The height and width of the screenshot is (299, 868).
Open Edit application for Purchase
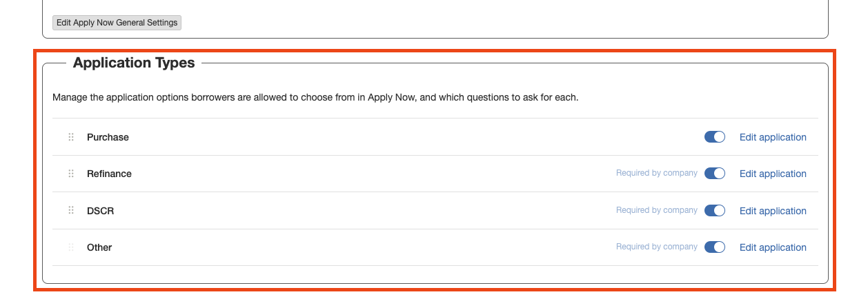[773, 137]
